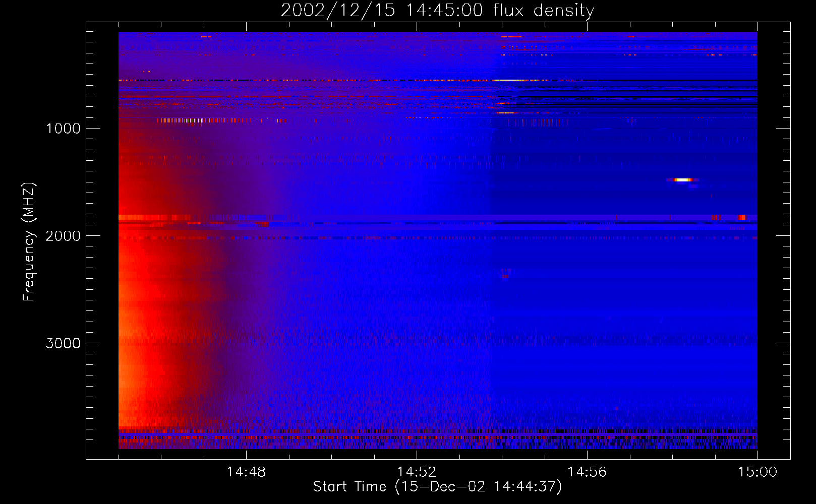Click the 3000 frequency tick label

(63, 343)
